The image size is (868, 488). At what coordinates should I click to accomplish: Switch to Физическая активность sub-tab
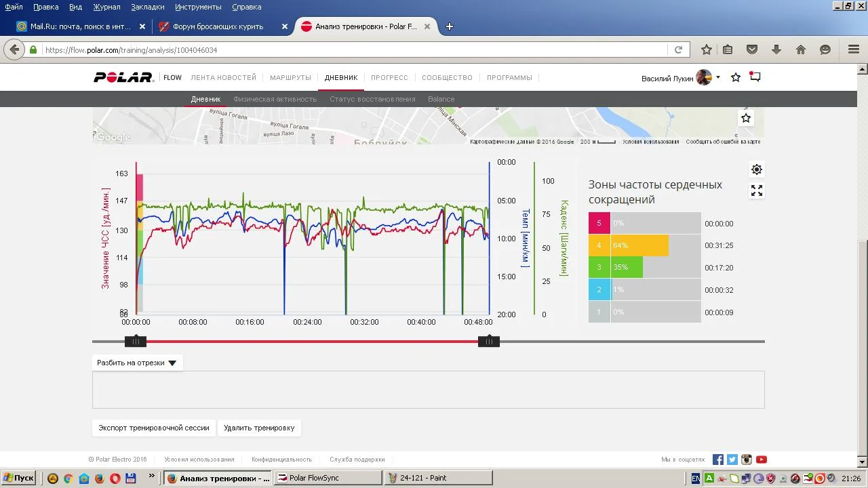click(x=275, y=99)
